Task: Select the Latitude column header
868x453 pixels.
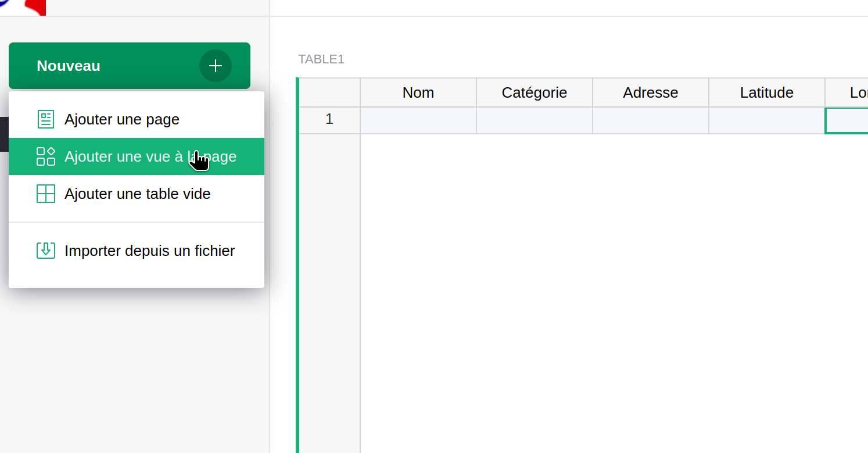Action: click(x=767, y=92)
